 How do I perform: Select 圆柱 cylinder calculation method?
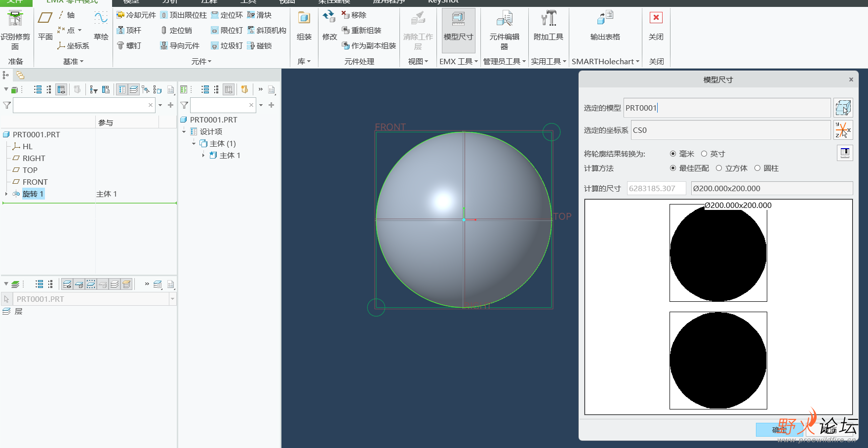coord(757,168)
